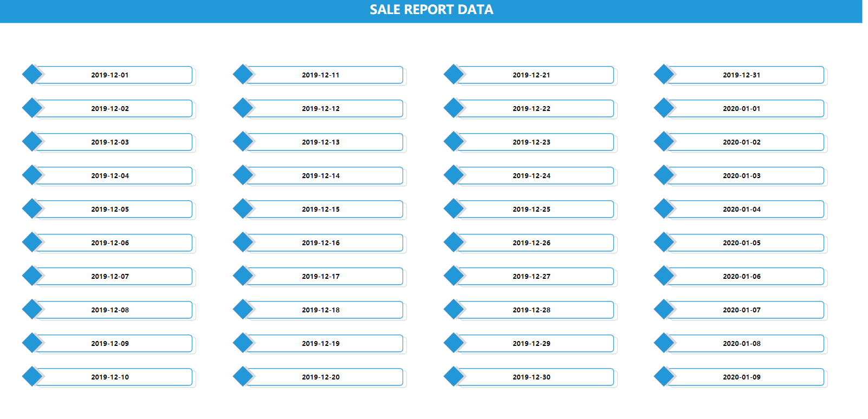Open the 2019-12-11 report button
Viewport: 868px width, 419px height.
click(x=325, y=75)
